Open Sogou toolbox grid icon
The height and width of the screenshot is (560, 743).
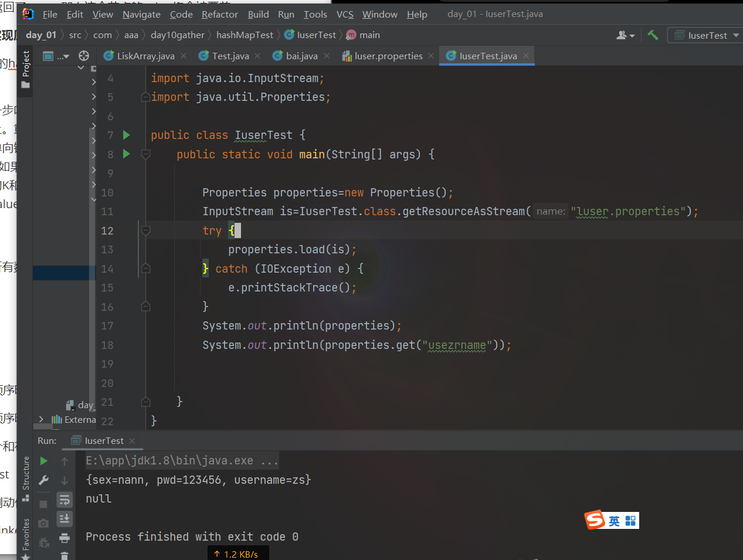pos(630,521)
